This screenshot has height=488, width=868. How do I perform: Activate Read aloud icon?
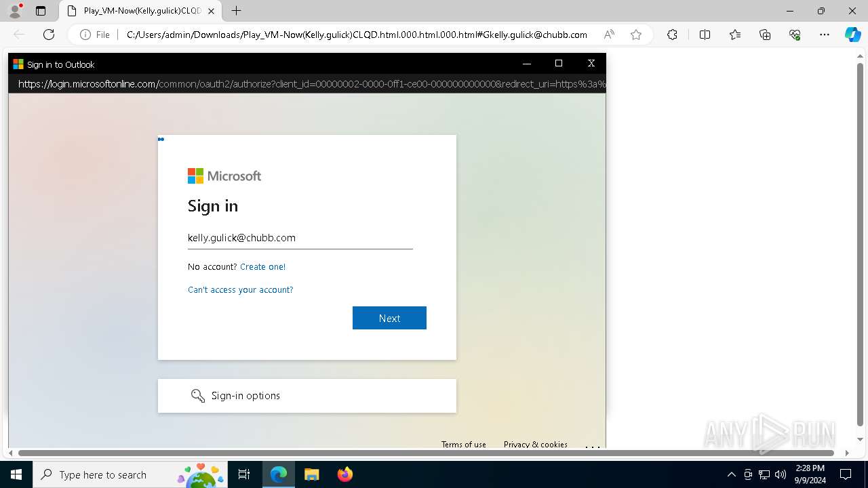(609, 35)
